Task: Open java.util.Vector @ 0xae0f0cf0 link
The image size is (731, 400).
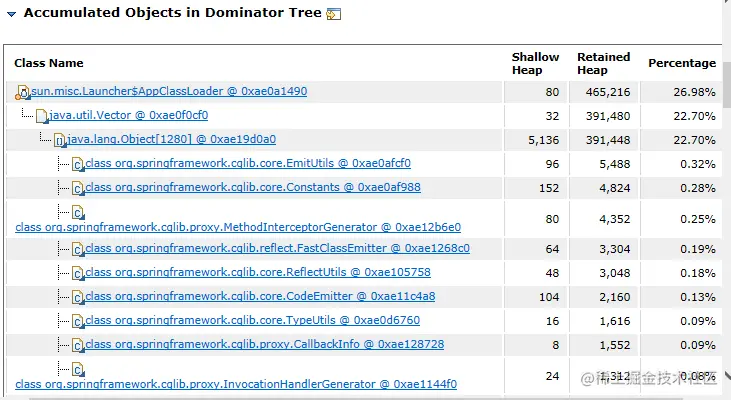Action: tap(129, 115)
